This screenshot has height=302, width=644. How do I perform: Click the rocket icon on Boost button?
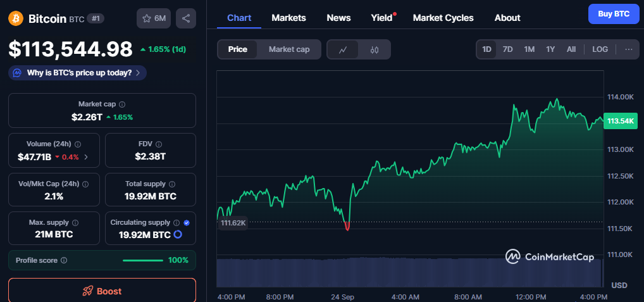point(87,291)
